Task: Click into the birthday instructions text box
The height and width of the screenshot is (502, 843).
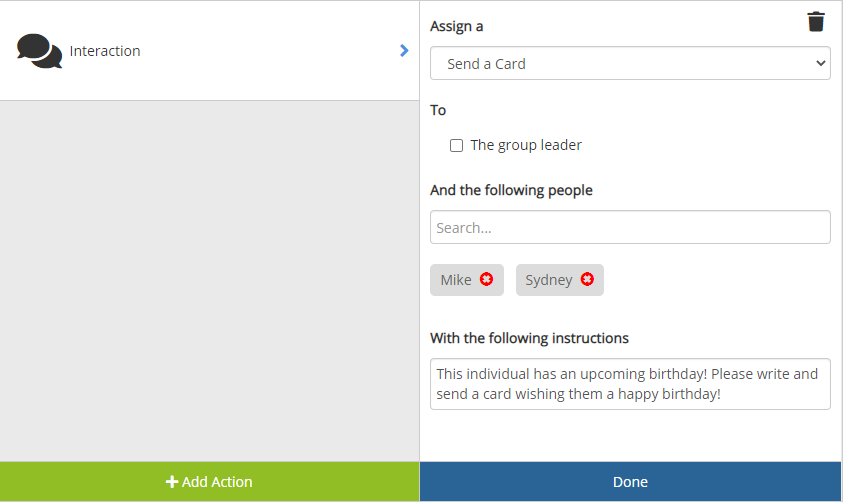Action: [x=630, y=384]
